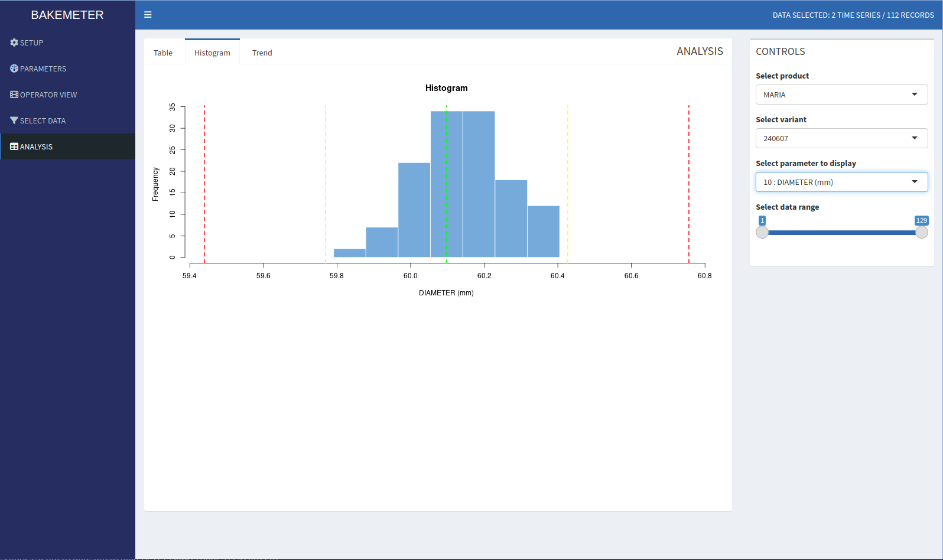Screen dimensions: 943x560
Task: Click the Select Data funnel icon
Action: point(14,121)
